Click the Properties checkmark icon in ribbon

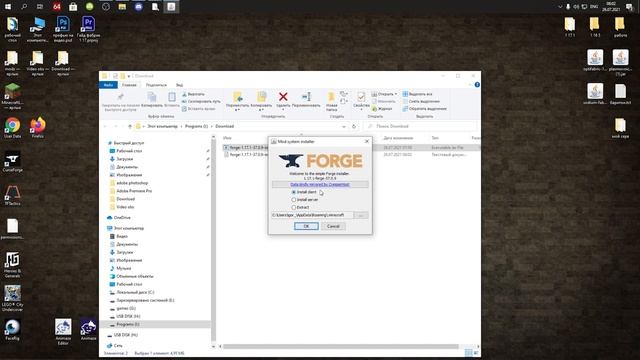(x=361, y=97)
